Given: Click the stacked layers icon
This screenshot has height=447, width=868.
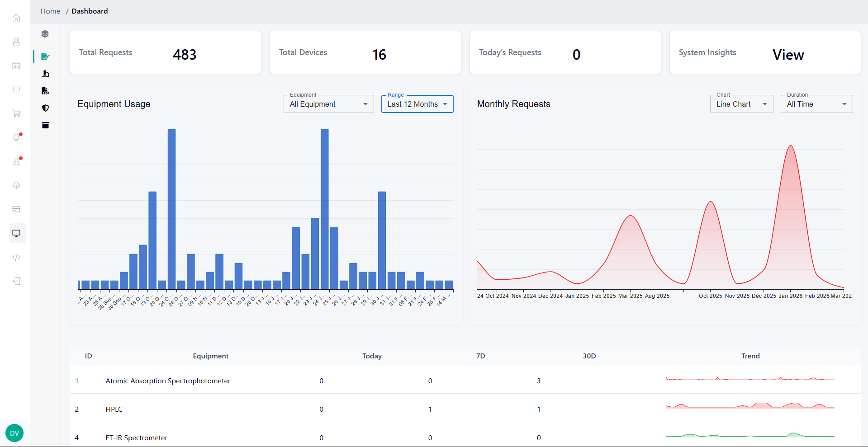Looking at the screenshot, I should [45, 34].
